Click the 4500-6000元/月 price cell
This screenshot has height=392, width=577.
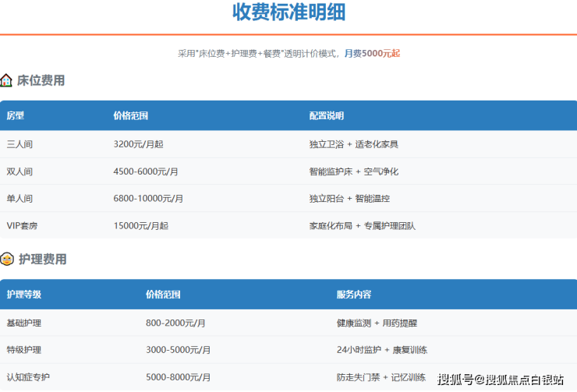[145, 171]
